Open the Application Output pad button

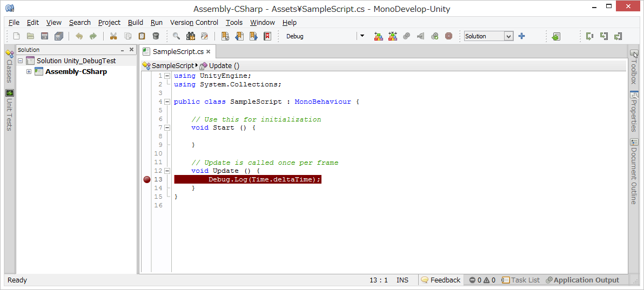click(x=582, y=280)
